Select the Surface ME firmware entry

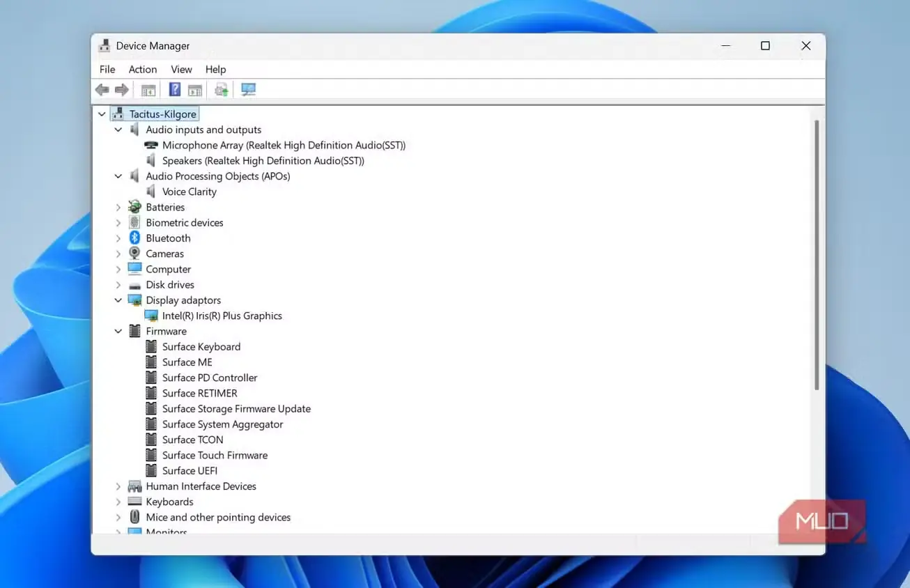pos(187,362)
